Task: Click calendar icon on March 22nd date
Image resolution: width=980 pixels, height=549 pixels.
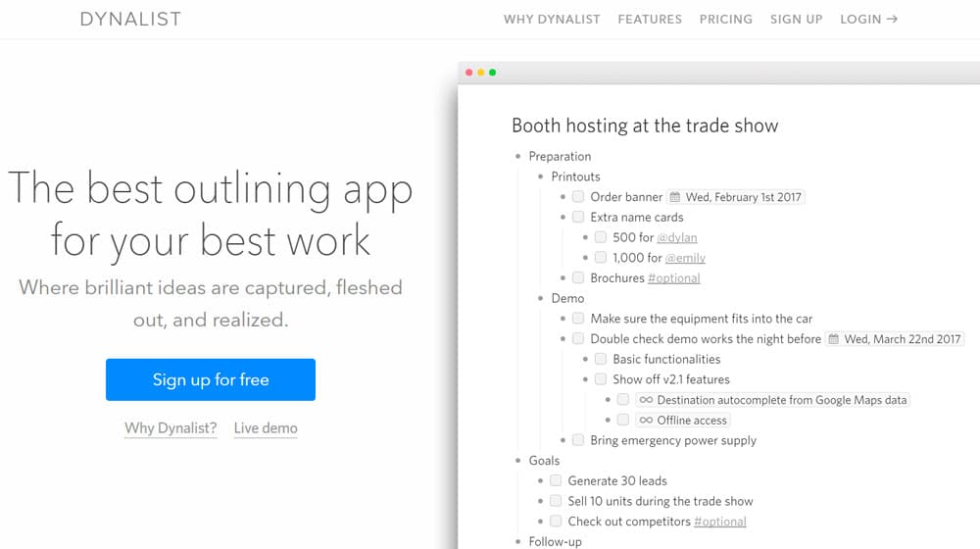Action: pos(834,339)
